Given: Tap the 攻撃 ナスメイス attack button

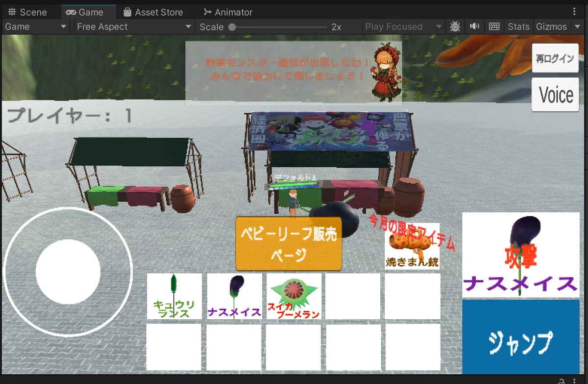Looking at the screenshot, I should [520, 255].
